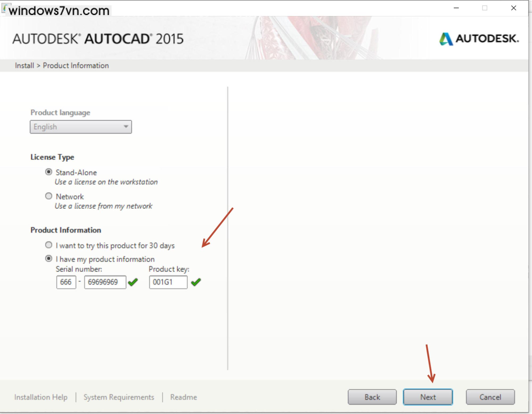Click the green checkmark beside product key
The height and width of the screenshot is (414, 532).
click(197, 282)
